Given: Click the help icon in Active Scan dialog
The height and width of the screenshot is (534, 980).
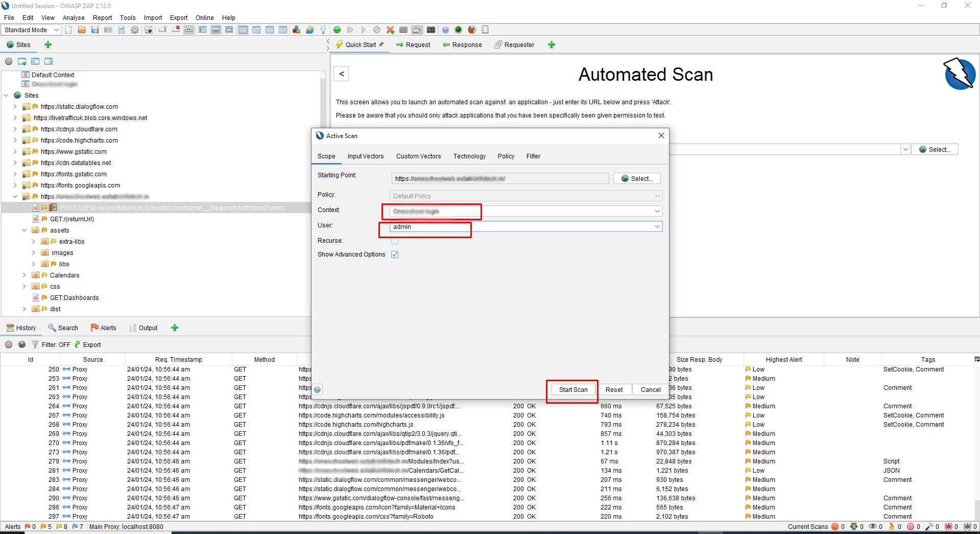Looking at the screenshot, I should point(318,389).
